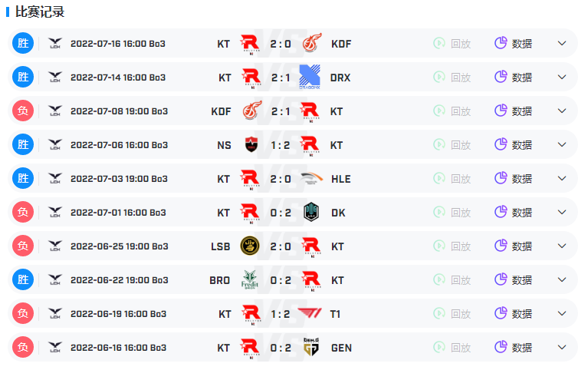Click the 负 badge on the 06-25 match
Screen dimensions: 588x370
[23, 246]
